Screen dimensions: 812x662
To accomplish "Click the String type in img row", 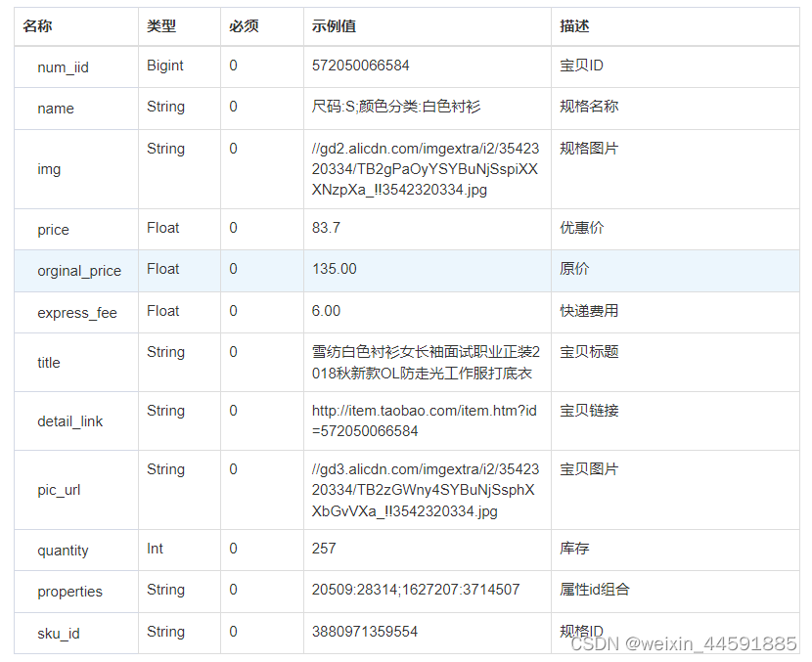I will tap(165, 149).
